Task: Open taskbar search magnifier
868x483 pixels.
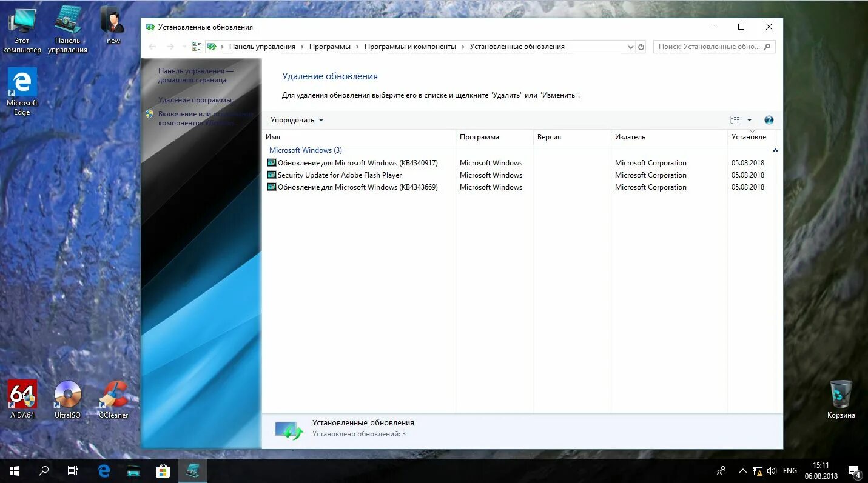Action: tap(44, 470)
